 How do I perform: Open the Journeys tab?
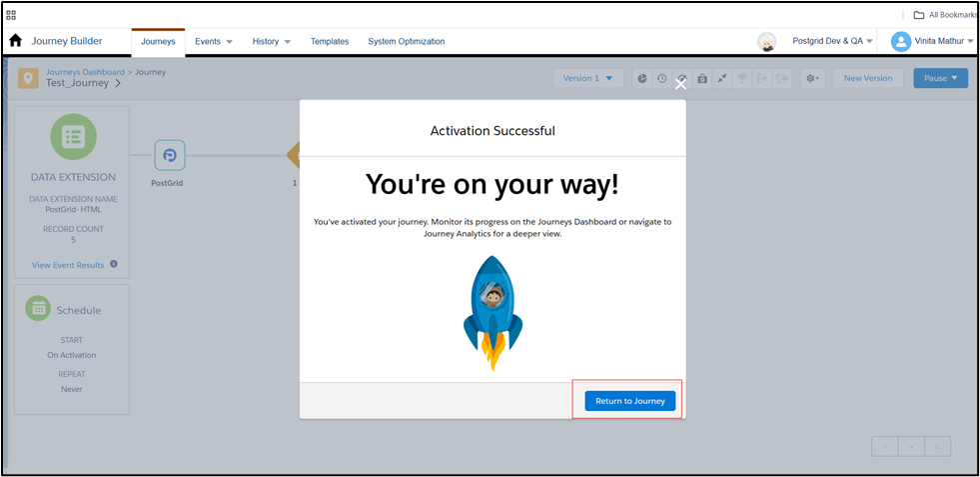pos(158,41)
